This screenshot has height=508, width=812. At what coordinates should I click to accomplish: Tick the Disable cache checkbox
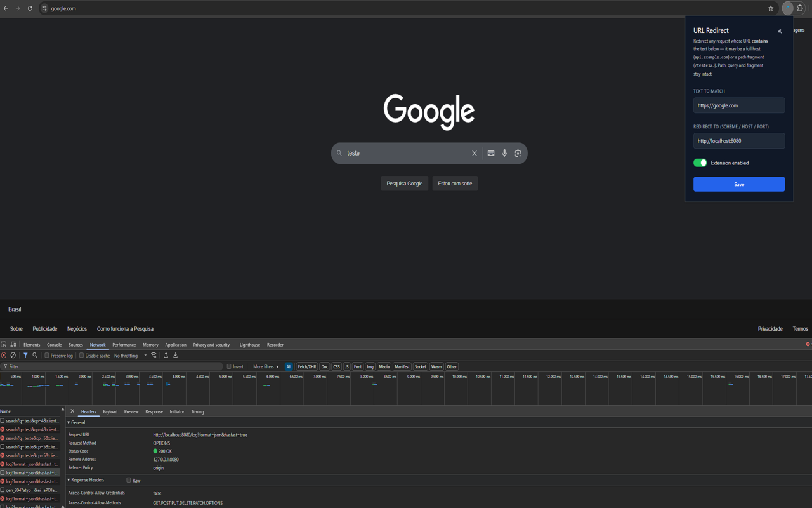pos(82,356)
